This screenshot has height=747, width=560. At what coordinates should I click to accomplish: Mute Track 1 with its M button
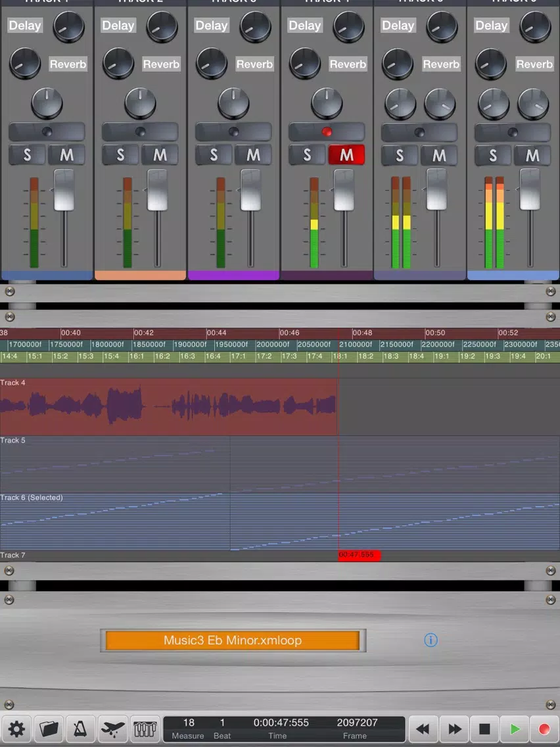[66, 155]
